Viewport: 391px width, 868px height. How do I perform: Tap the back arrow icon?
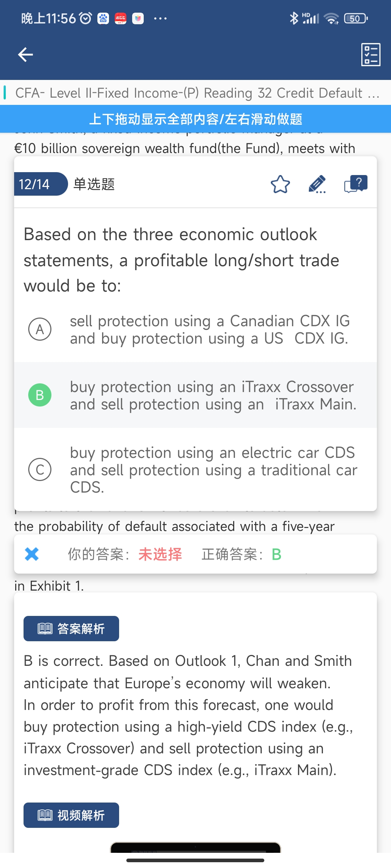coord(25,55)
